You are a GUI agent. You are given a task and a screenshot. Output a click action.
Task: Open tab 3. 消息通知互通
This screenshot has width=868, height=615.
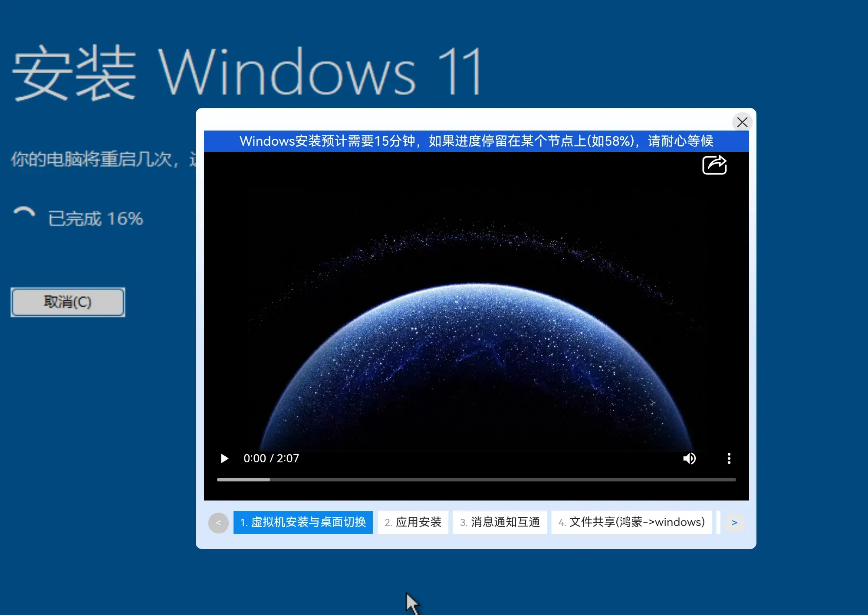coord(500,522)
